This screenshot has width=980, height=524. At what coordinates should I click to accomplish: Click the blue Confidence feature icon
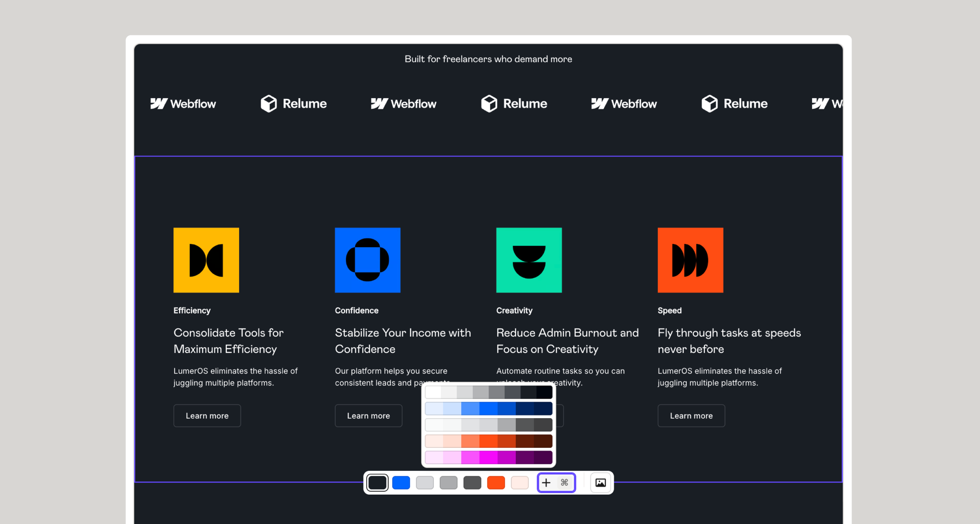pyautogui.click(x=367, y=260)
